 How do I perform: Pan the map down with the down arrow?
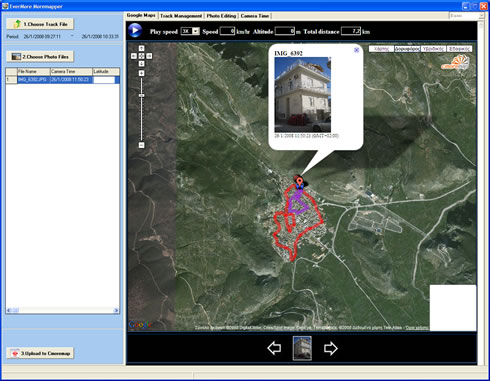pos(141,63)
